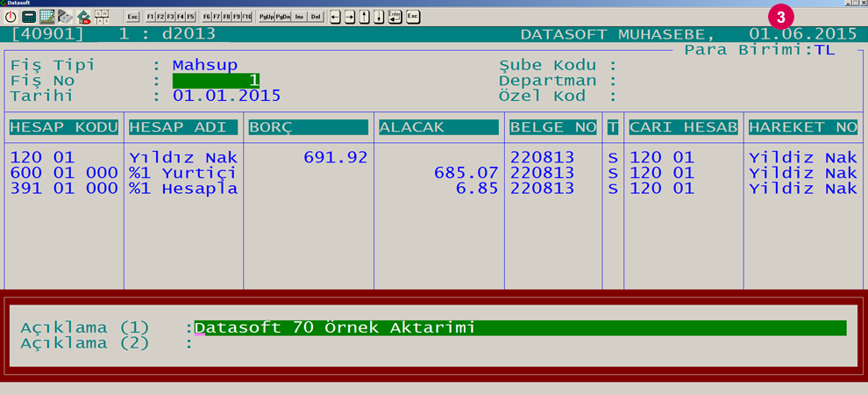Click the HESAP KODU column header
Image resolution: width=868 pixels, height=395 pixels.
point(64,127)
